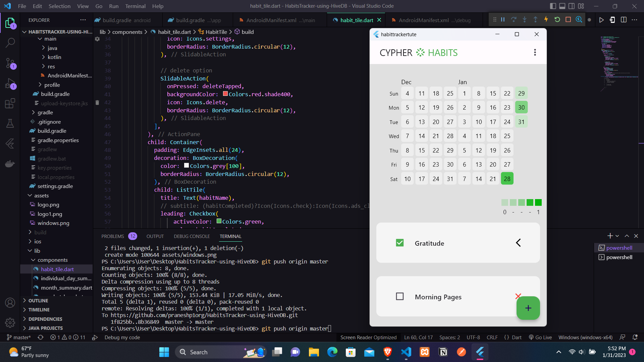The height and width of the screenshot is (362, 644).
Task: Toggle the Screen Reader Optimized status
Action: [x=368, y=338]
